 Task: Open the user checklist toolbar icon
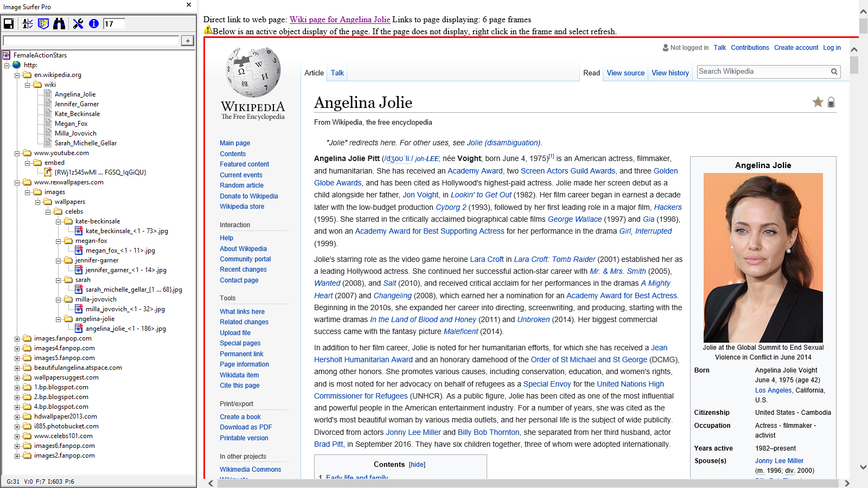click(x=28, y=23)
